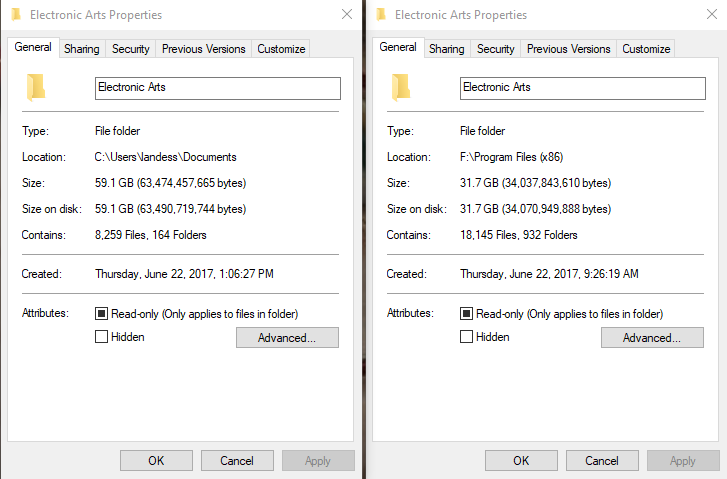Image resolution: width=727 pixels, height=479 pixels.
Task: Click large folder icon beside left name field
Action: (36, 88)
